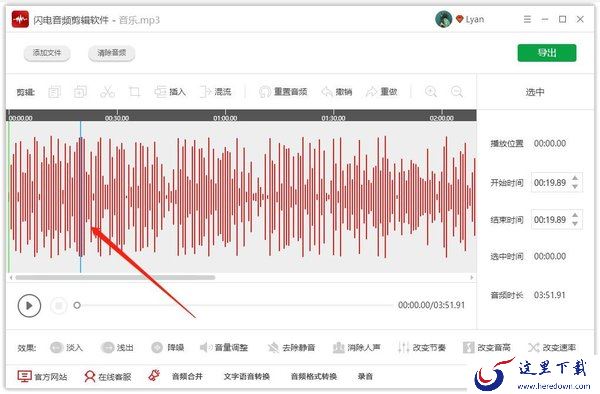
Task: Click the 撤销 undo button
Action: [337, 92]
